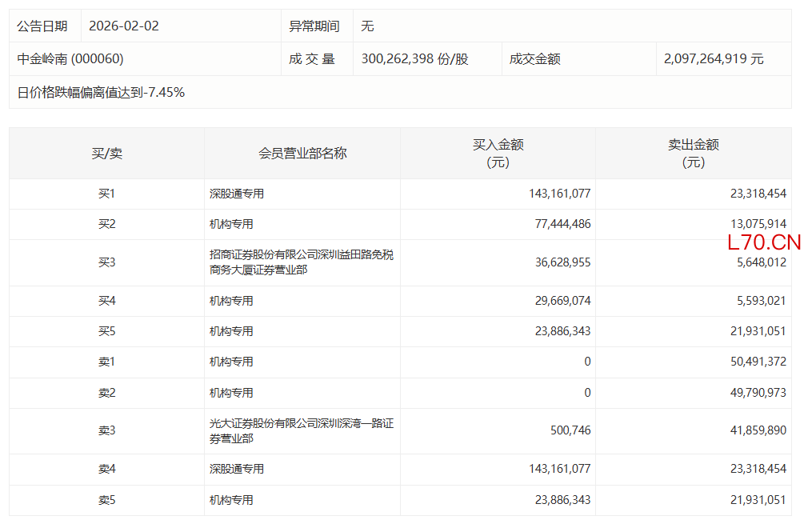The height and width of the screenshot is (532, 804).
Task: Select the 成交量 value 300,262,398 份/股
Action: click(x=414, y=59)
